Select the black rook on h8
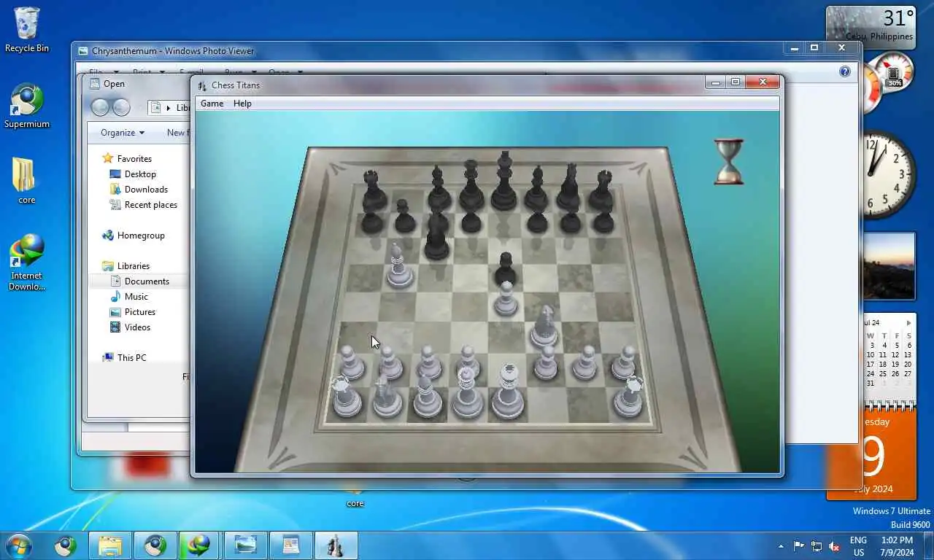934x560 pixels. pos(603,191)
